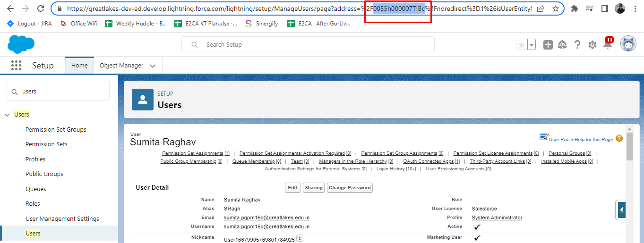Click the Search Setup field
This screenshot has width=644, height=243.
pyautogui.click(x=308, y=44)
